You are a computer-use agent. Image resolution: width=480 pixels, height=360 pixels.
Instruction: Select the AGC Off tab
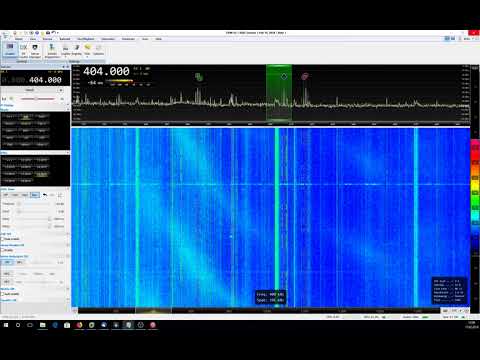(6, 195)
